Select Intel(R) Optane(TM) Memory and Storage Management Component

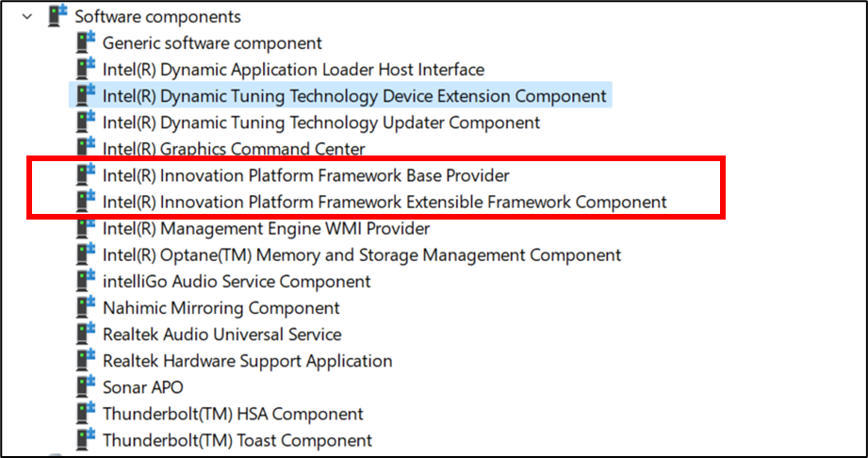click(x=361, y=254)
